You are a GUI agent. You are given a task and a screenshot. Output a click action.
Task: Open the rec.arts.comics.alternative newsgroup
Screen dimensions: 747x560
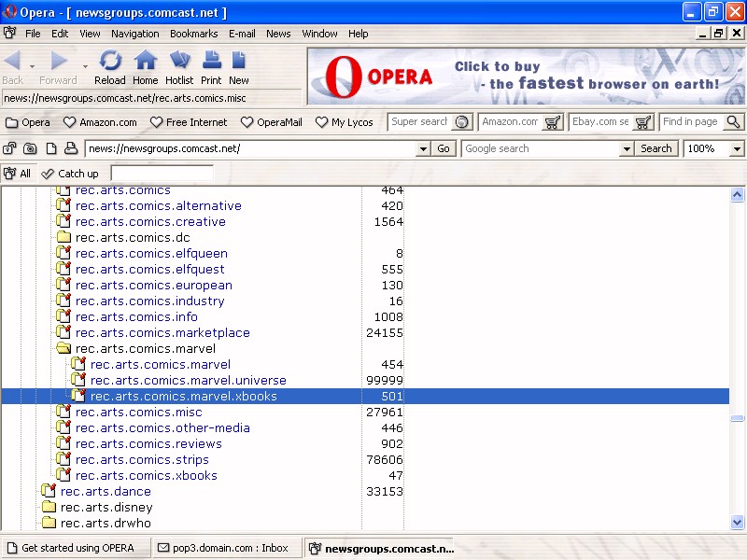coord(159,205)
